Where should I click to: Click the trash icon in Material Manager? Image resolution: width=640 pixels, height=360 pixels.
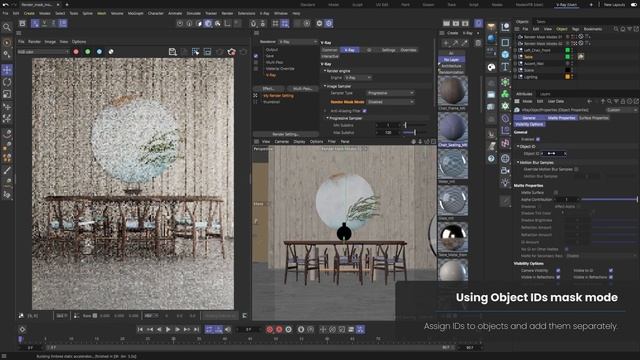point(478,43)
